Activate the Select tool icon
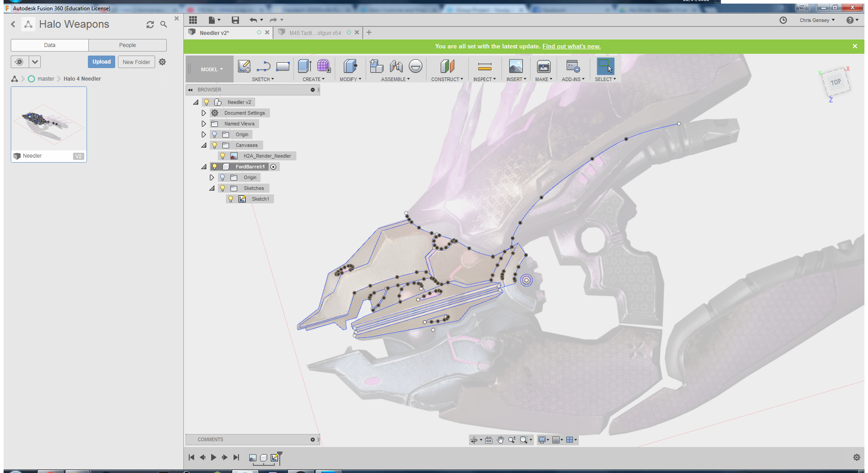This screenshot has width=868, height=473. [x=605, y=66]
